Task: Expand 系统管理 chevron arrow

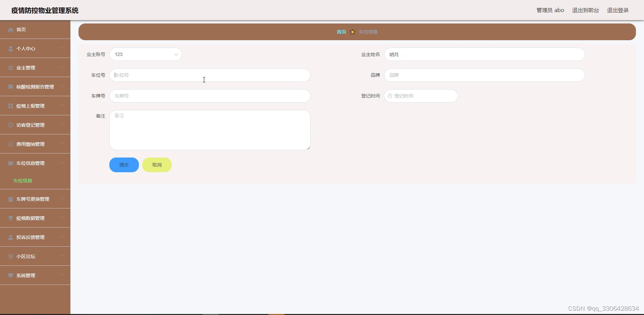Action: coord(62,275)
